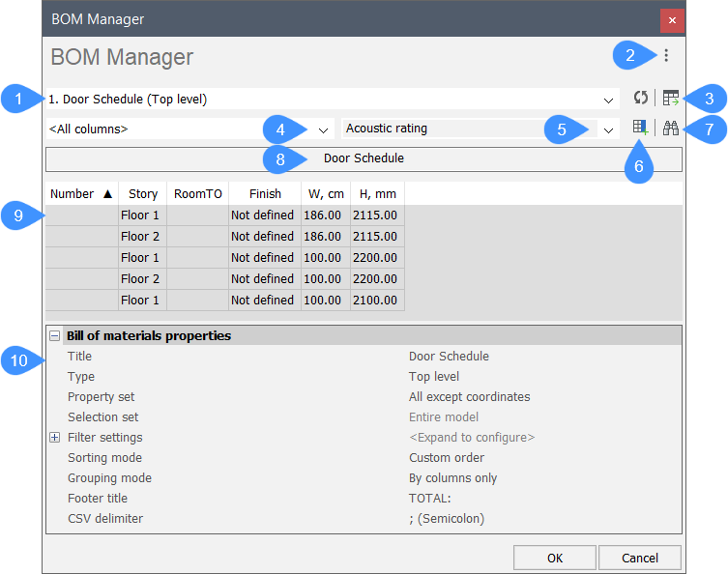Click the refresh BOM icon
The image size is (728, 574).
[x=640, y=99]
